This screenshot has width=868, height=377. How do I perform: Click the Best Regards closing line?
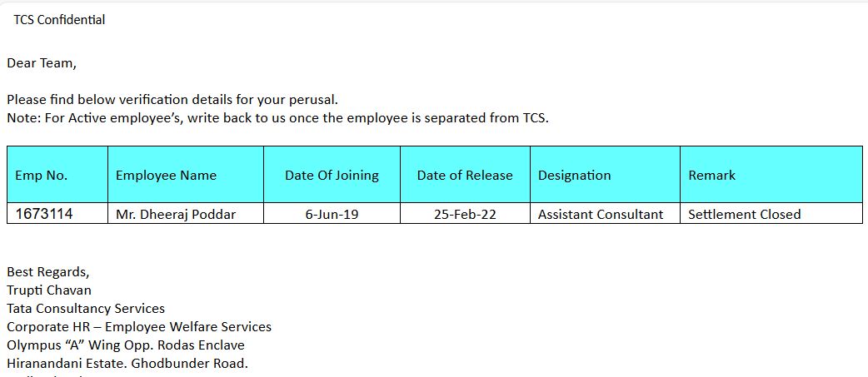point(47,272)
